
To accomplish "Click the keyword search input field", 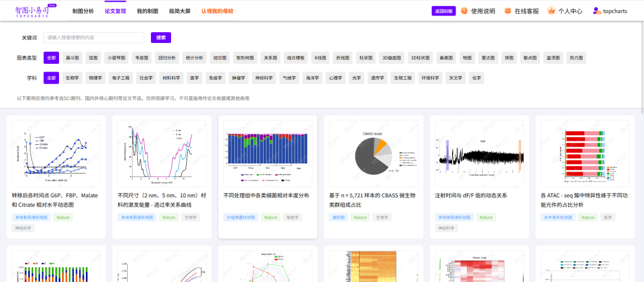I will 94,38.
